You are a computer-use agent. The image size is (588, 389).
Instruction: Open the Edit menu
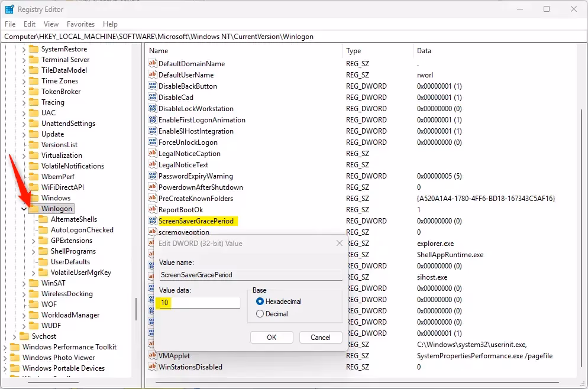[30, 24]
